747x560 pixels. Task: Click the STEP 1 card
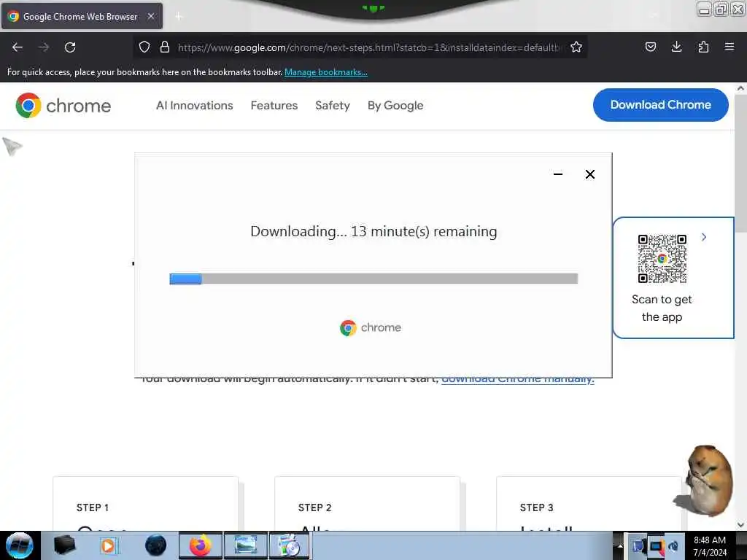pos(145,504)
